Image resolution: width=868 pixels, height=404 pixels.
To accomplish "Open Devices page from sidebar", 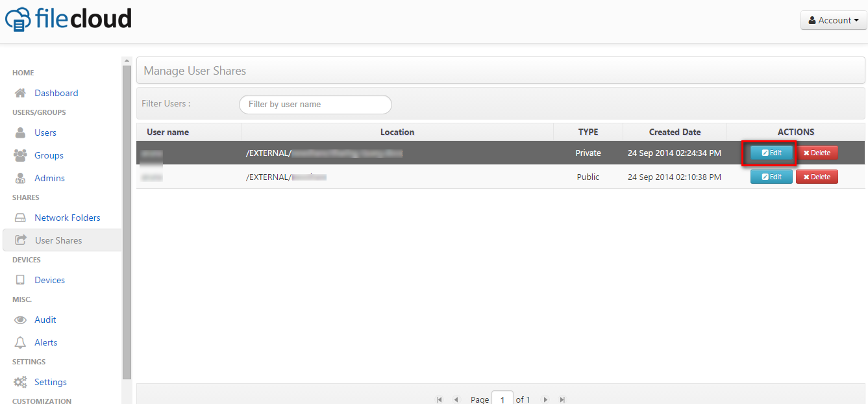I will pos(50,280).
